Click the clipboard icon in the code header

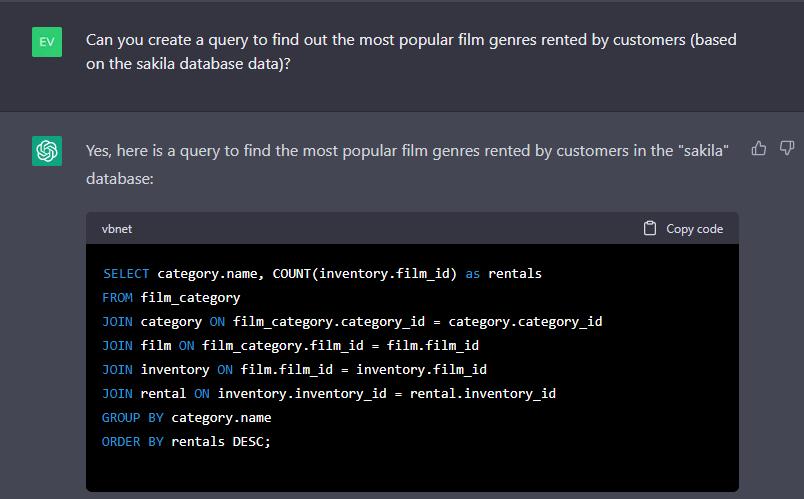(x=650, y=228)
